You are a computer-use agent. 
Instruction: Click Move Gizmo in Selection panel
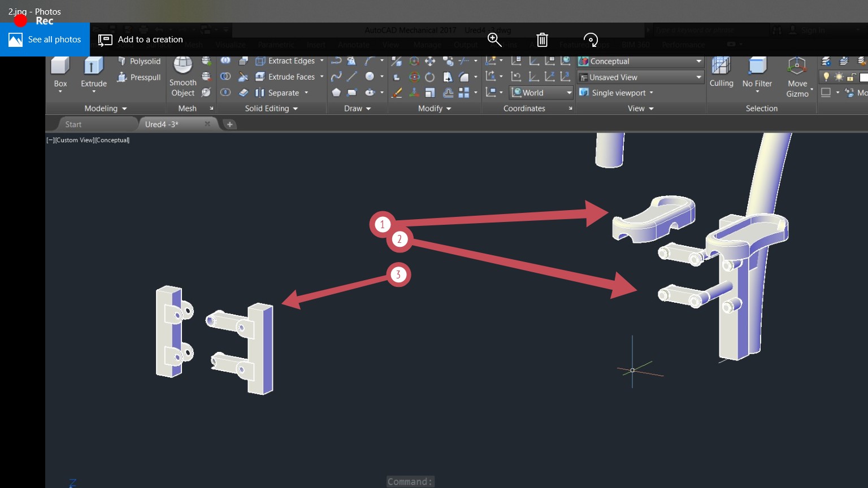click(x=797, y=77)
